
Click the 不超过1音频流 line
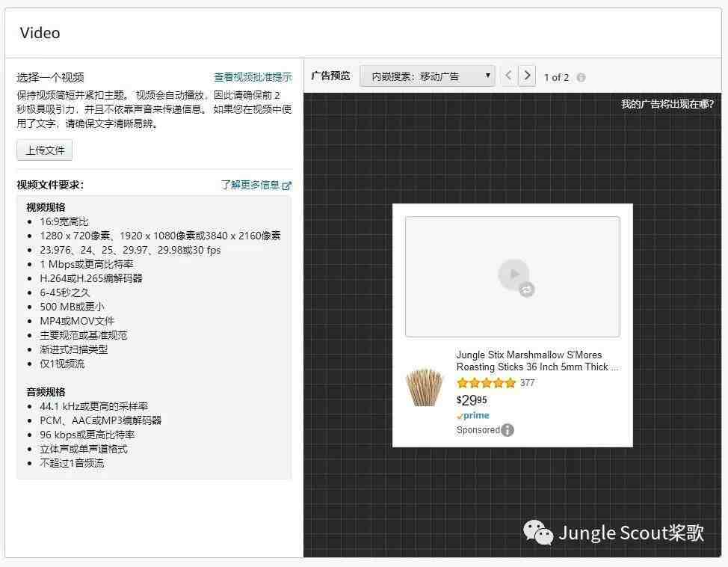[72, 463]
